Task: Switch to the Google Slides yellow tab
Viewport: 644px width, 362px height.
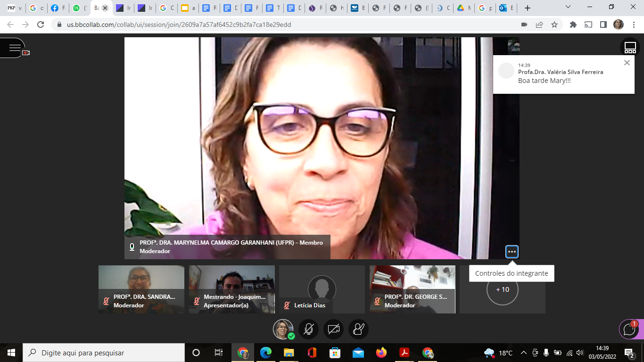Action: click(x=188, y=8)
